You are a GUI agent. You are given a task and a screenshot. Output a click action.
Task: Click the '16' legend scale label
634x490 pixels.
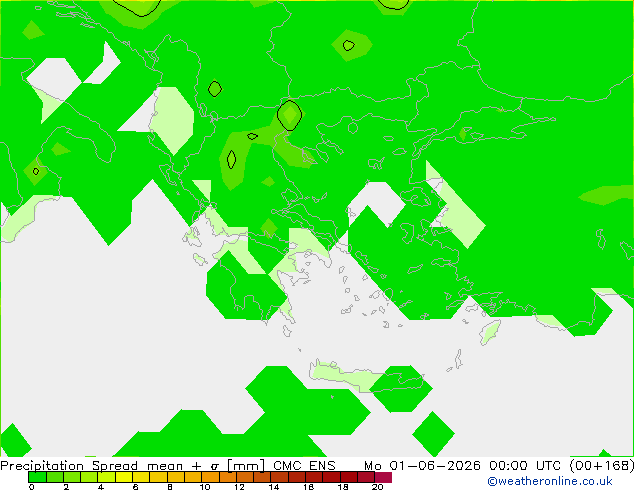[x=309, y=487]
